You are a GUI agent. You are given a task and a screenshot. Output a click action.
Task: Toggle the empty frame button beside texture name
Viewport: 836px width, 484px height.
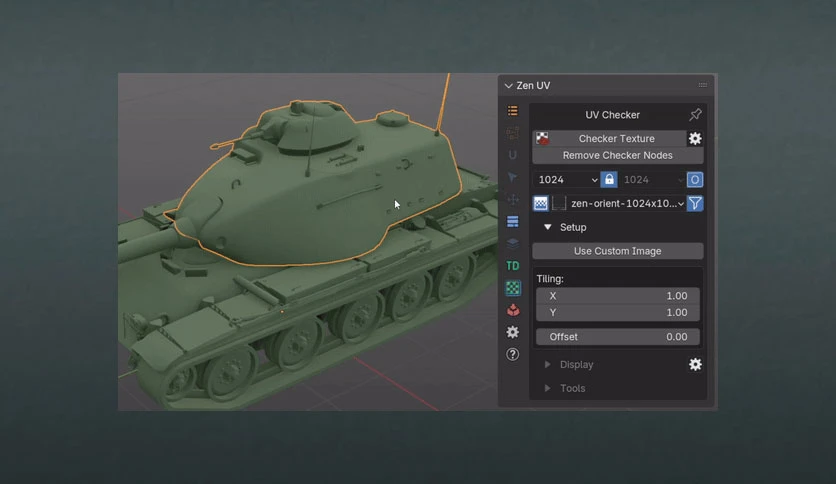(558, 203)
